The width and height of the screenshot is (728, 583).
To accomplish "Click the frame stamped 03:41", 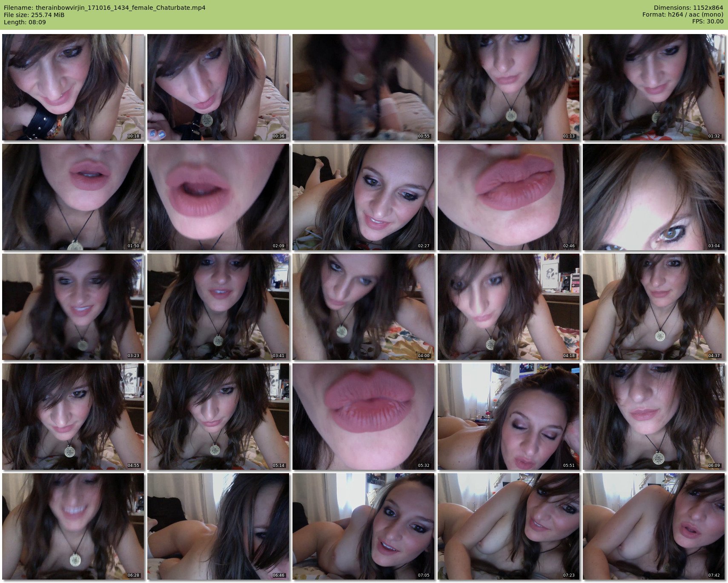I will (218, 307).
